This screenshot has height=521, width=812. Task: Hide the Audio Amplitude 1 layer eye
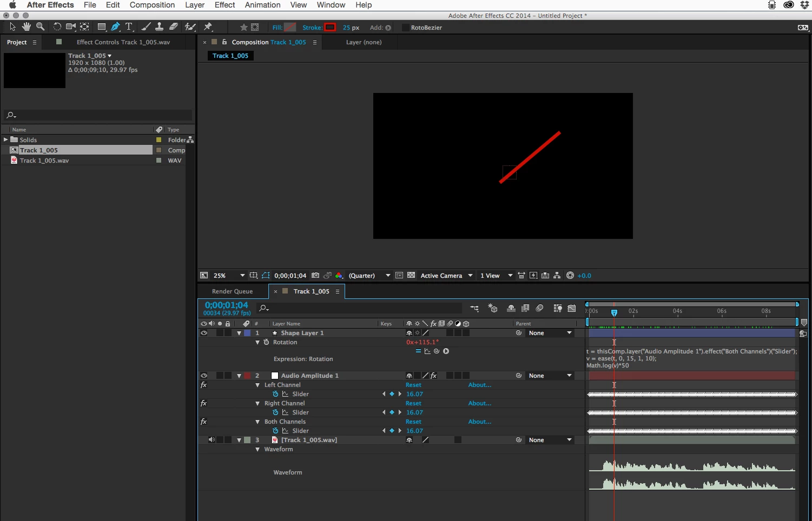coord(204,376)
